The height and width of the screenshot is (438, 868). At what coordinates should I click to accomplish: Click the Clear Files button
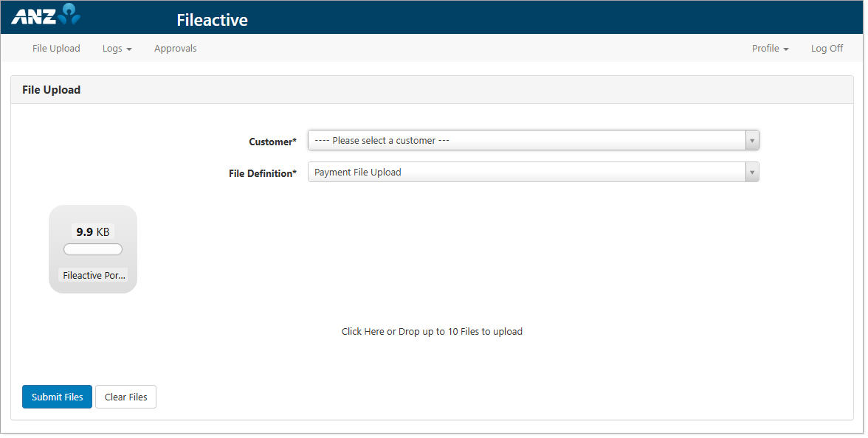(x=125, y=397)
